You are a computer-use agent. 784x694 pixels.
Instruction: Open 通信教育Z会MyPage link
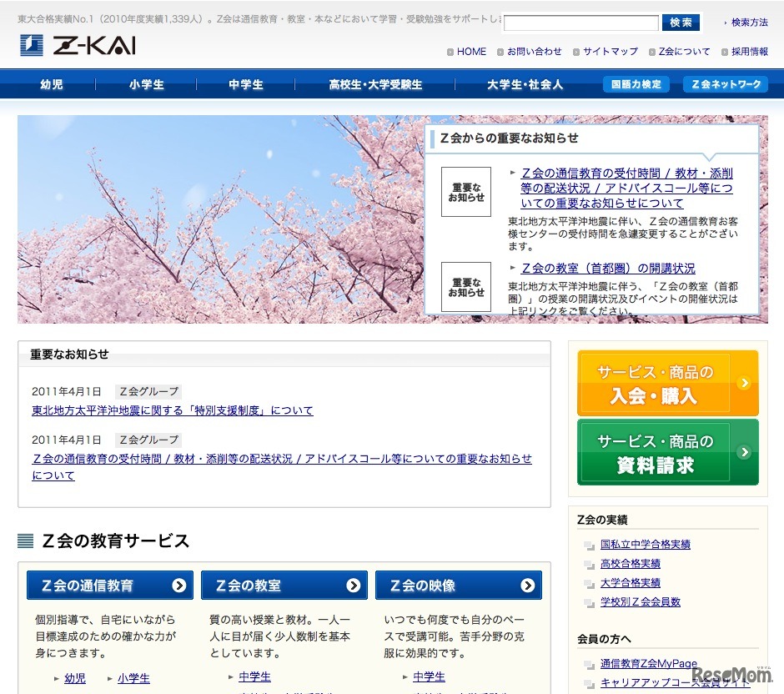coord(649,663)
